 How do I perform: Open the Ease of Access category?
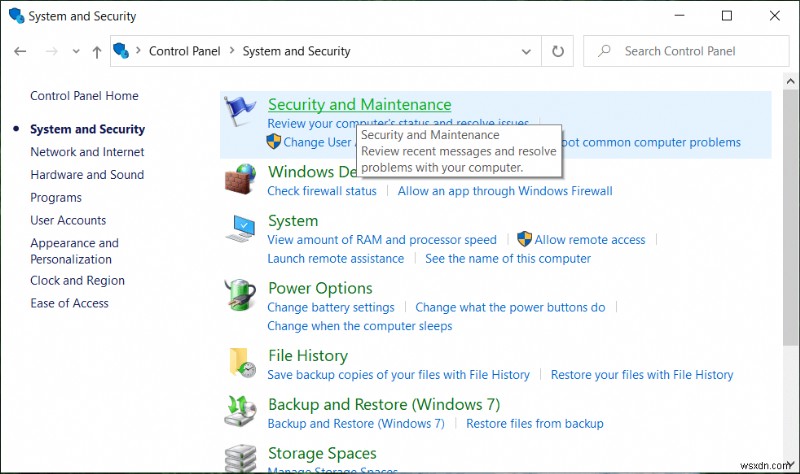(x=69, y=303)
